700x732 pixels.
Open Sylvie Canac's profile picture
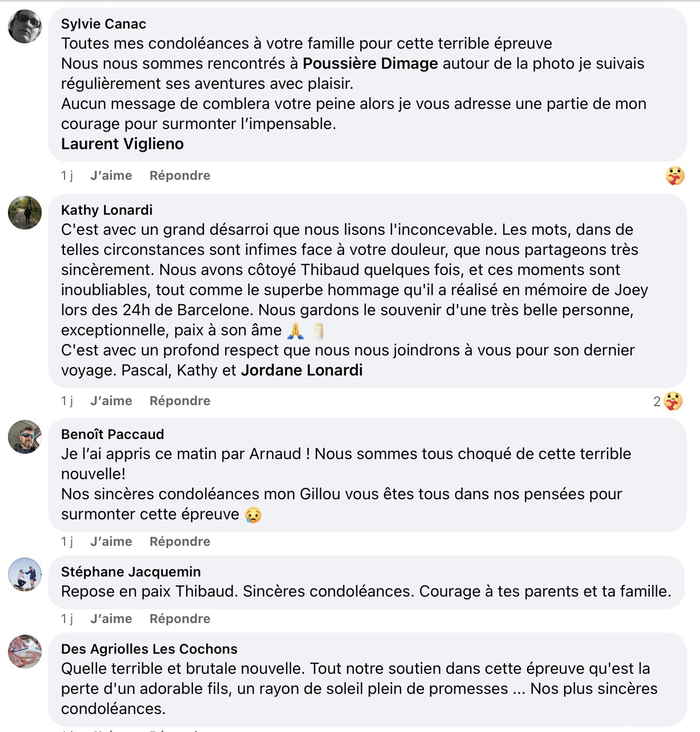[x=25, y=26]
